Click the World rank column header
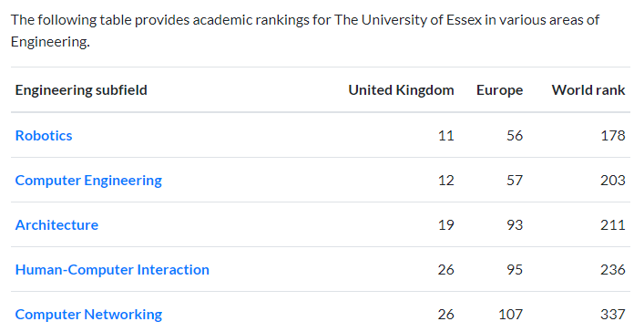The image size is (644, 332). [588, 90]
